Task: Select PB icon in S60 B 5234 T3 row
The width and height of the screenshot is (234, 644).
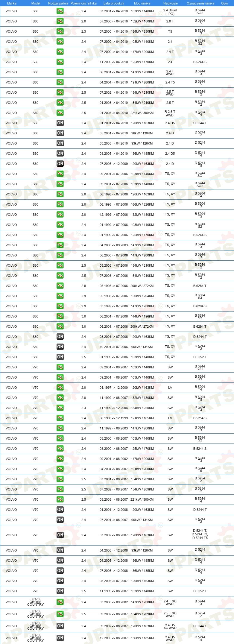Action: (60, 31)
